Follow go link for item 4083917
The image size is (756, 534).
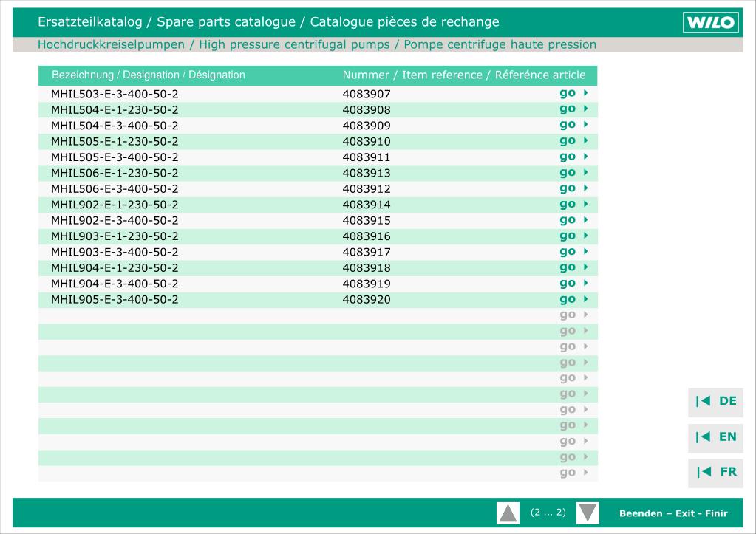[x=573, y=252]
